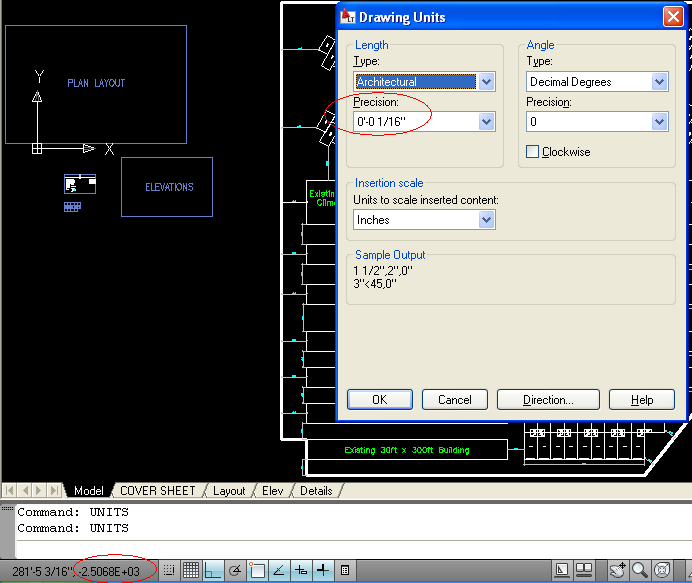This screenshot has width=692, height=583.
Task: Open the Insertion scale units dropdown arrow
Action: [x=486, y=220]
